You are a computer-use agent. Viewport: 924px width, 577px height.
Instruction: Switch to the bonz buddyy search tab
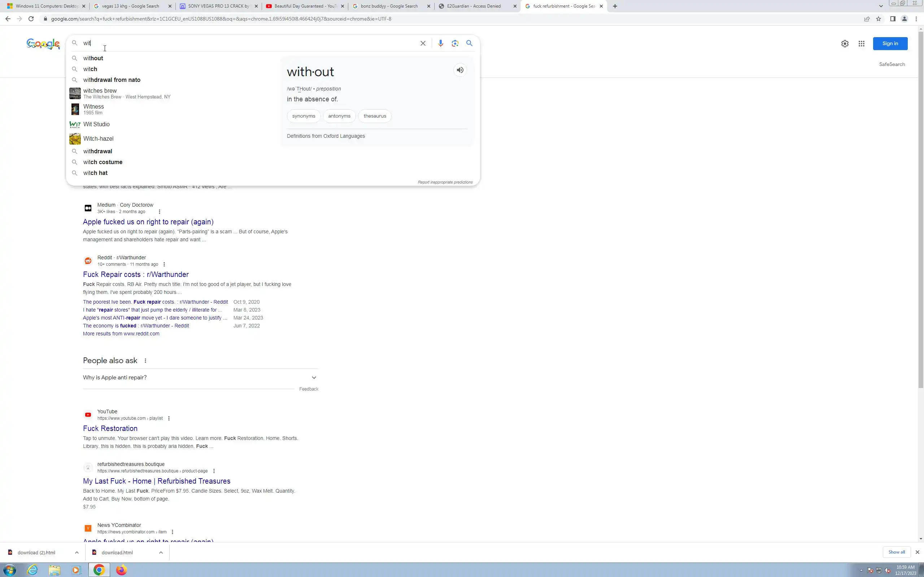tap(389, 6)
